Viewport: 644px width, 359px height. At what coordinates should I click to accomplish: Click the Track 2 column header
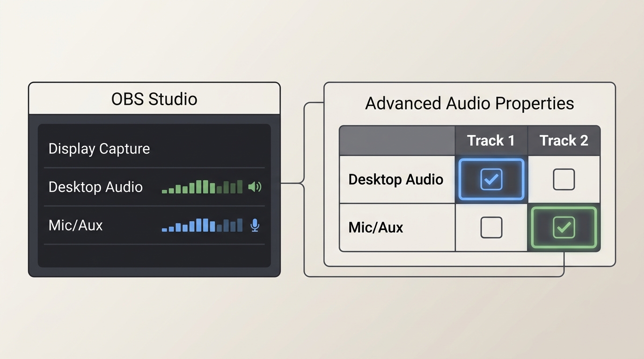[x=563, y=141]
